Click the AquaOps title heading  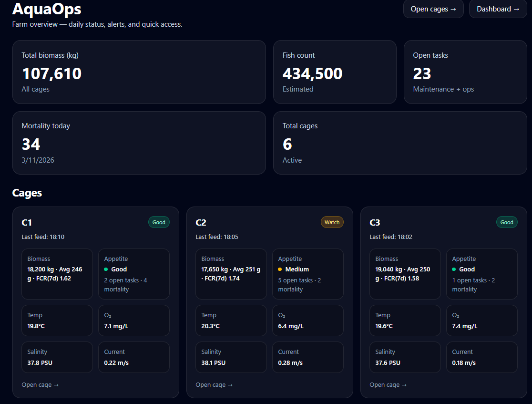pos(47,9)
